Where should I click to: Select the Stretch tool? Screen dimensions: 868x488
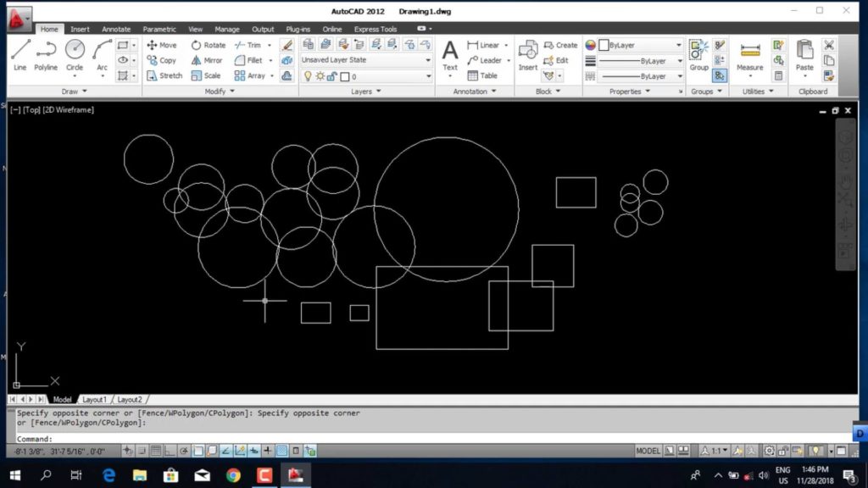[x=164, y=75]
